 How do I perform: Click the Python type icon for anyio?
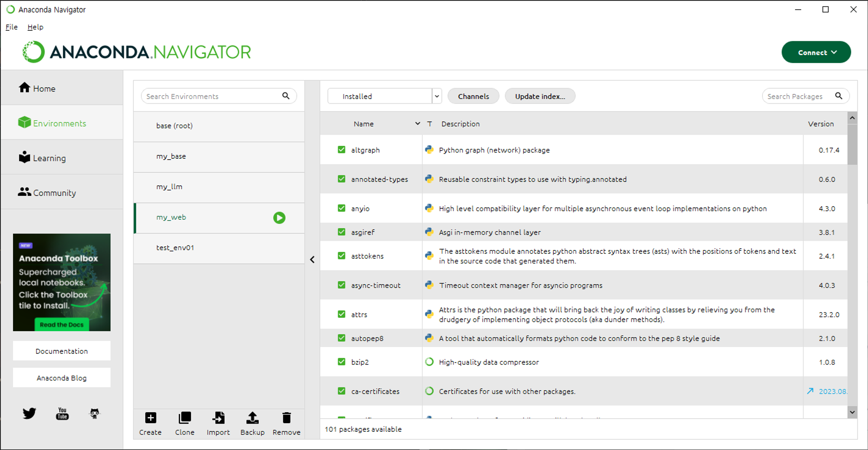click(x=429, y=208)
